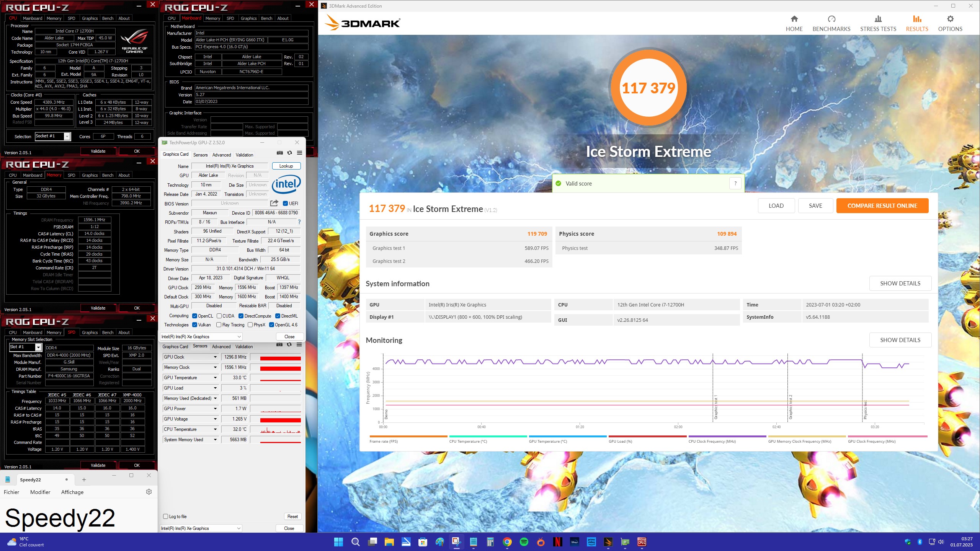The image size is (980, 551).
Task: Take screenshot with GPU-Z Graphics Card camera icon
Action: point(280,153)
